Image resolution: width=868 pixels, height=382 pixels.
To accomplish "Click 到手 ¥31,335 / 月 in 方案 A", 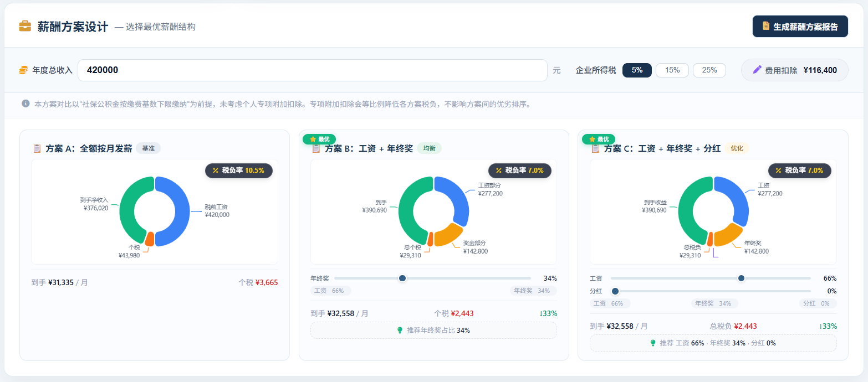I will click(60, 282).
